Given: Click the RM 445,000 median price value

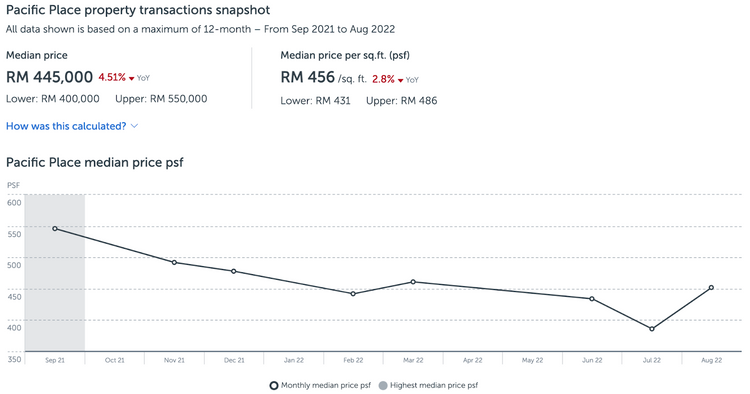Looking at the screenshot, I should pyautogui.click(x=49, y=77).
